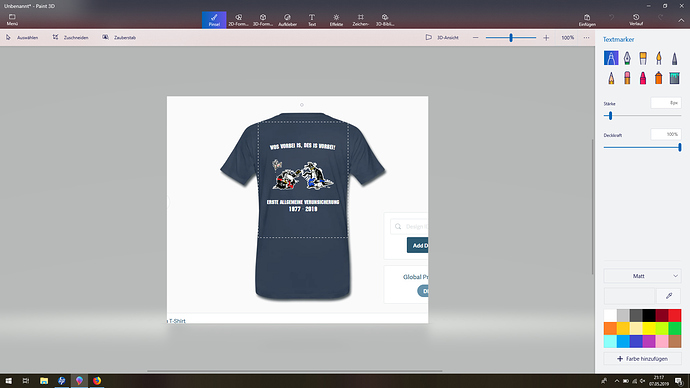Click Farbe hinzufügen button

(x=642, y=359)
